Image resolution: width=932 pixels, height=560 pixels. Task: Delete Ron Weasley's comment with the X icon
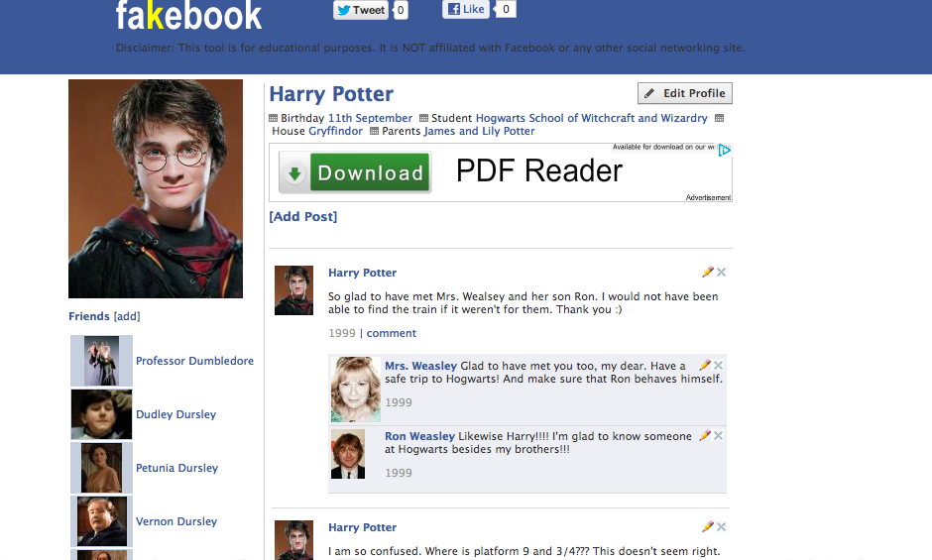click(x=718, y=436)
